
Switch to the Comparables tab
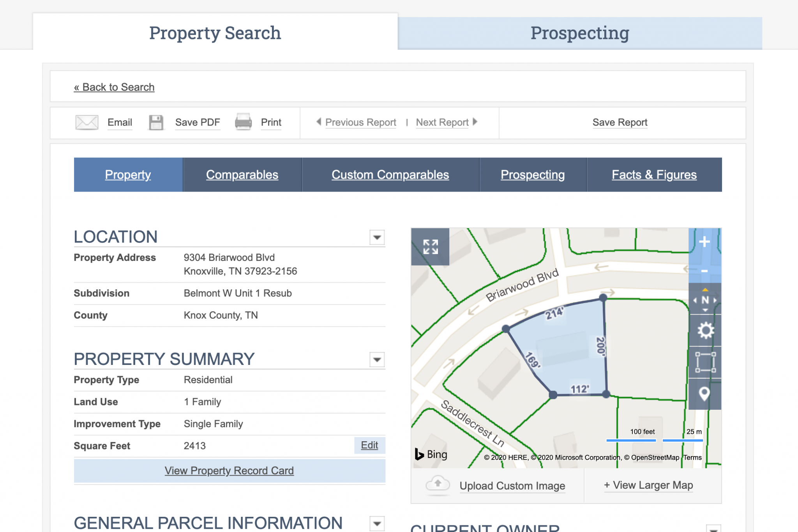click(x=242, y=175)
